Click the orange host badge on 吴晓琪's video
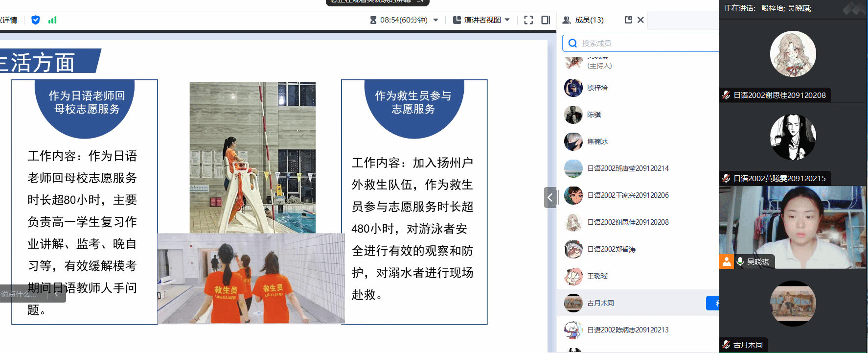Screen dimensions: 868x353 point(727,262)
